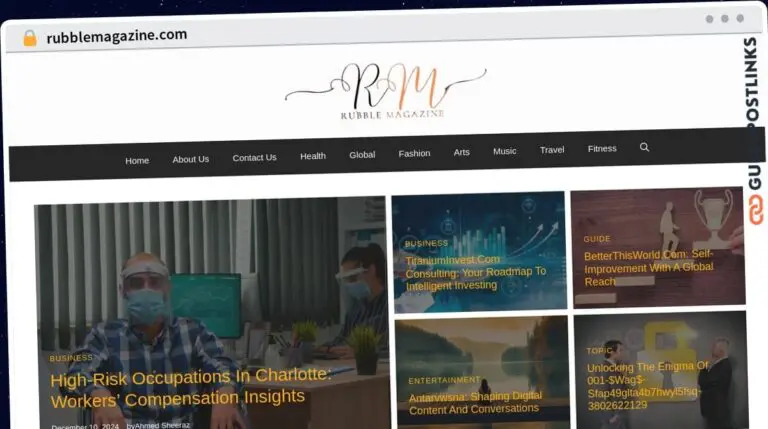
Task: Open the Unlocking The Enigma article
Action: point(647,385)
